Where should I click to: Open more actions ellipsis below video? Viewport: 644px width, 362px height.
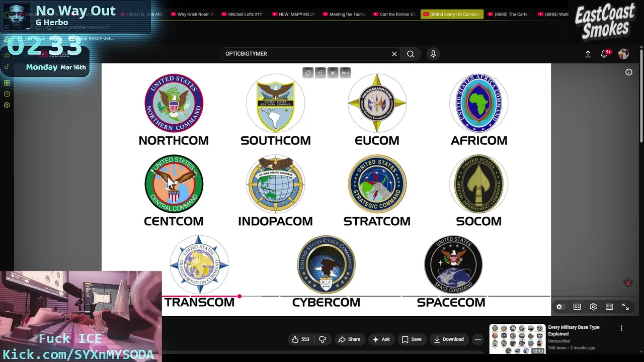coord(478,339)
